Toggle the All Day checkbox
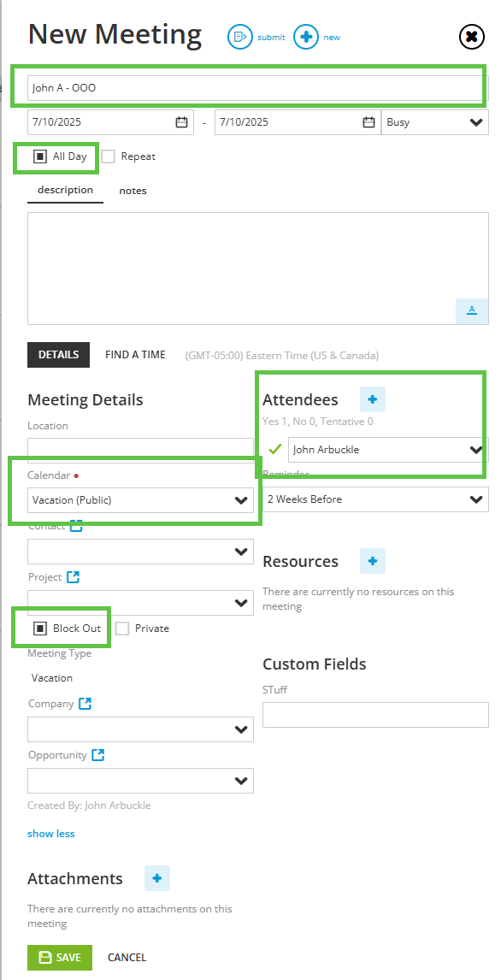This screenshot has width=501, height=980. coord(40,156)
